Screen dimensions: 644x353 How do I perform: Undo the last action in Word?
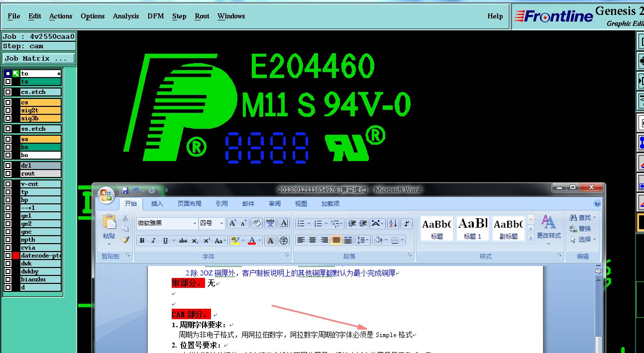pos(135,190)
